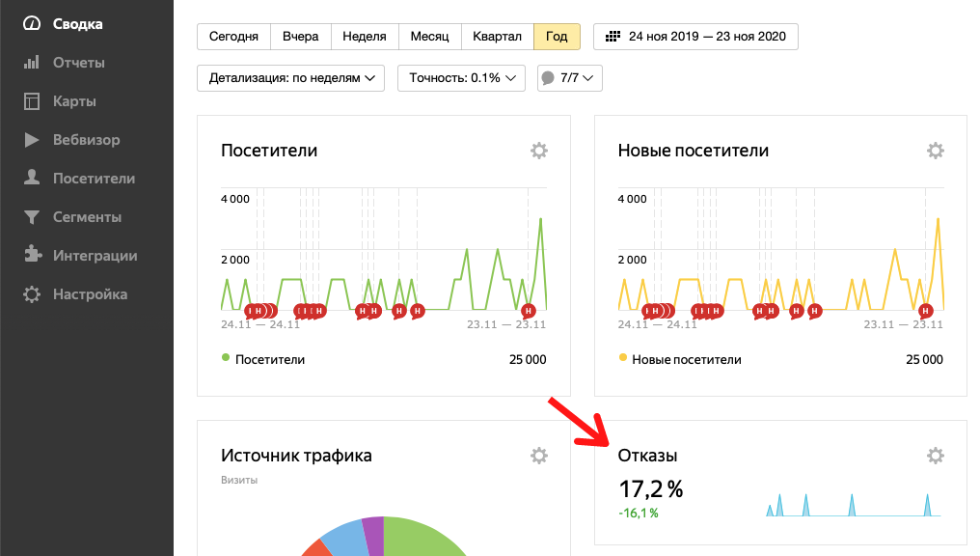
Task: Open the Посетители visitors section
Action: click(x=89, y=178)
